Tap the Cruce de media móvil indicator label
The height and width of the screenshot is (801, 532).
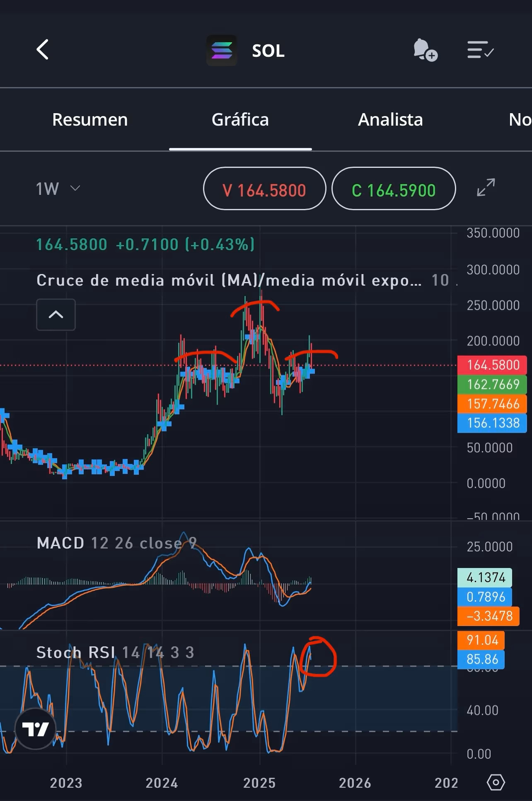(229, 280)
